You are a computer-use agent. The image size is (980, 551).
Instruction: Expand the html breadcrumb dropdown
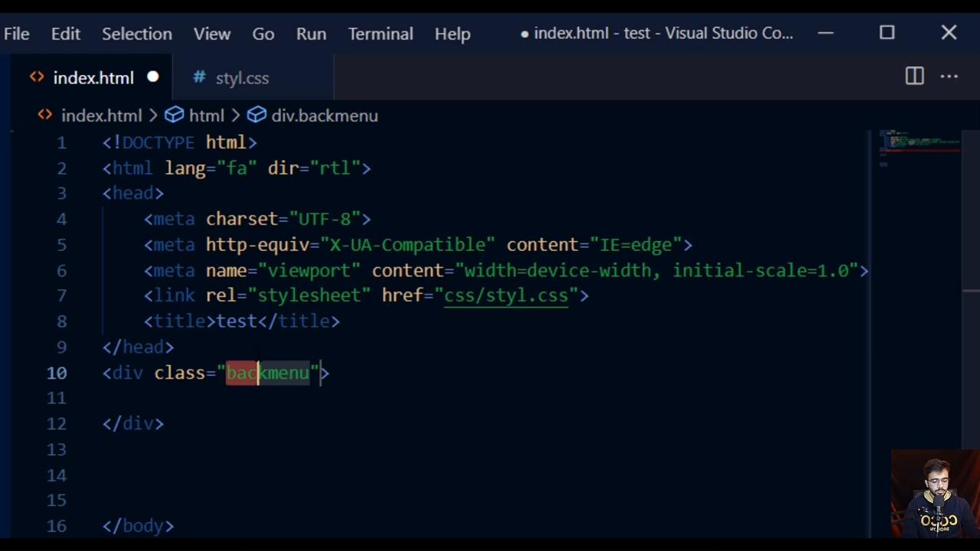point(207,116)
